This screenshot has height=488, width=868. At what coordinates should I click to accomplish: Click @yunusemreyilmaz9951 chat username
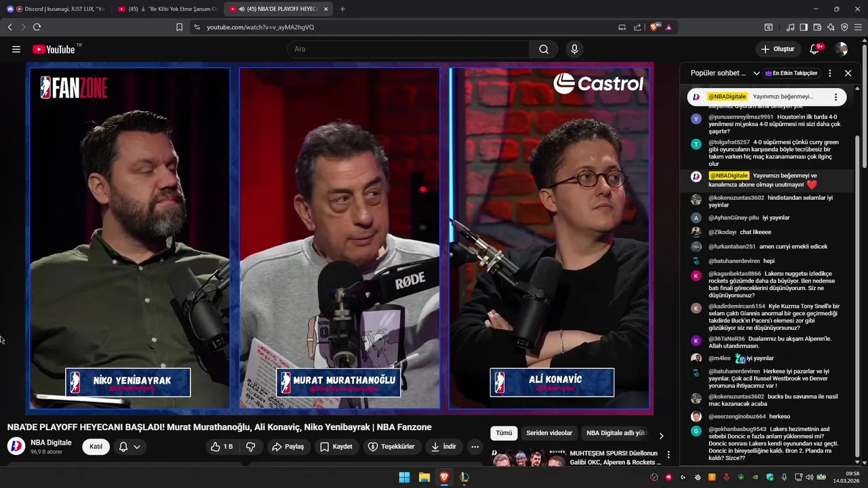coord(741,117)
